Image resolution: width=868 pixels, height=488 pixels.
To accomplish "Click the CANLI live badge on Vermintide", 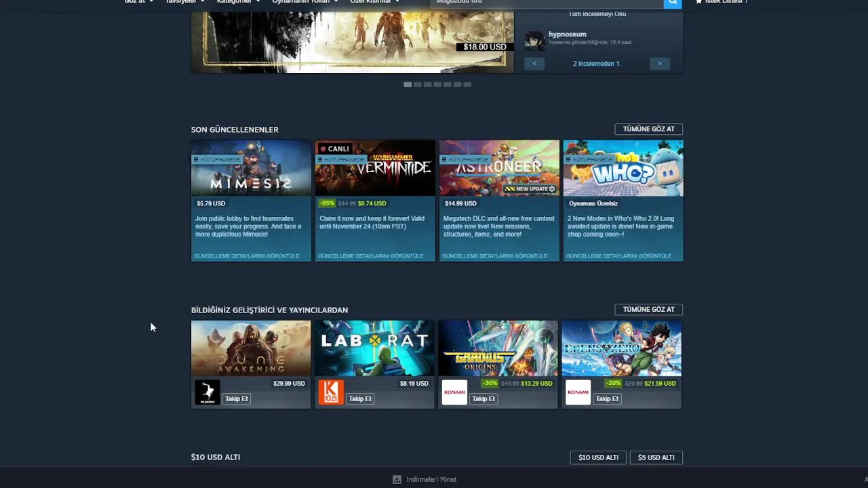I will pos(335,149).
